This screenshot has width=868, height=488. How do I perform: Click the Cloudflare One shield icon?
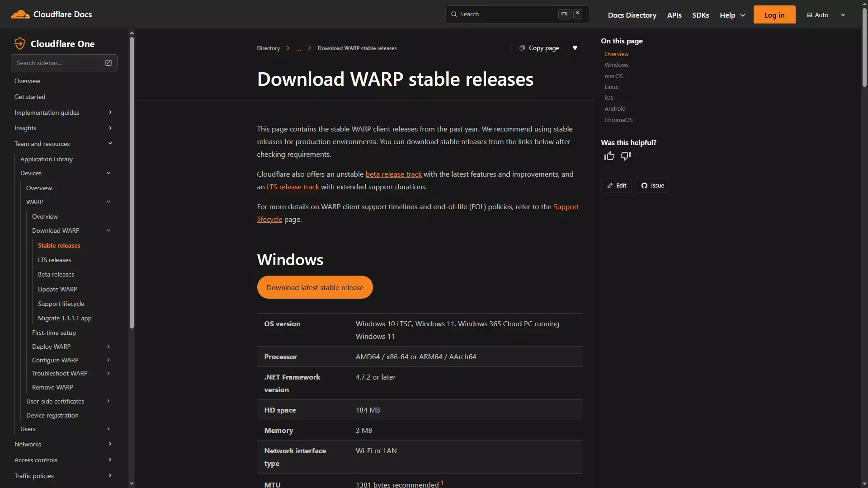[19, 43]
